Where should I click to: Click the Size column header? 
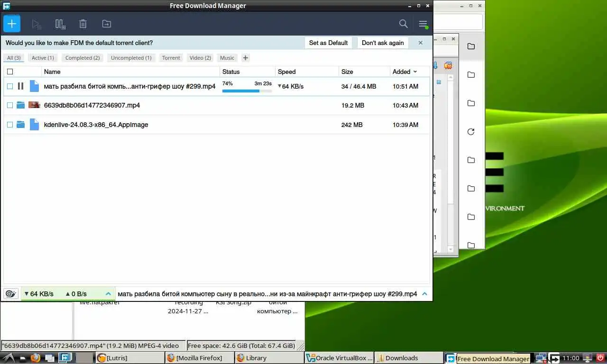[364, 72]
